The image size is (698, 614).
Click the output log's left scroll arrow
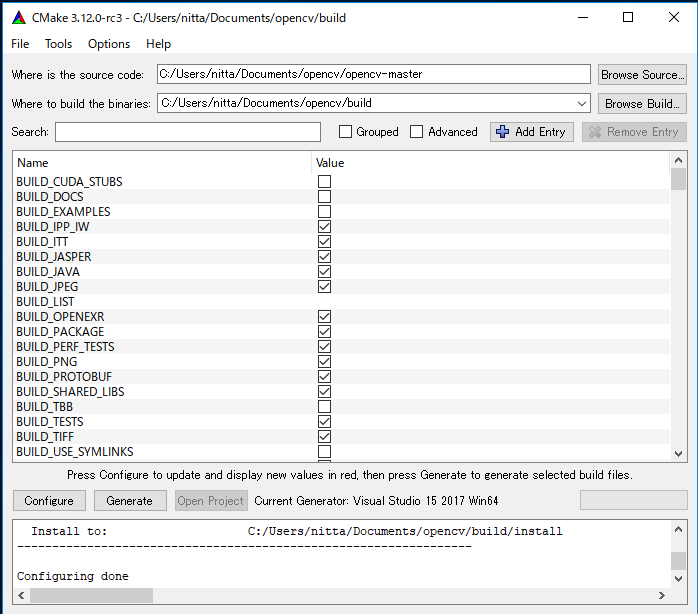coord(23,595)
